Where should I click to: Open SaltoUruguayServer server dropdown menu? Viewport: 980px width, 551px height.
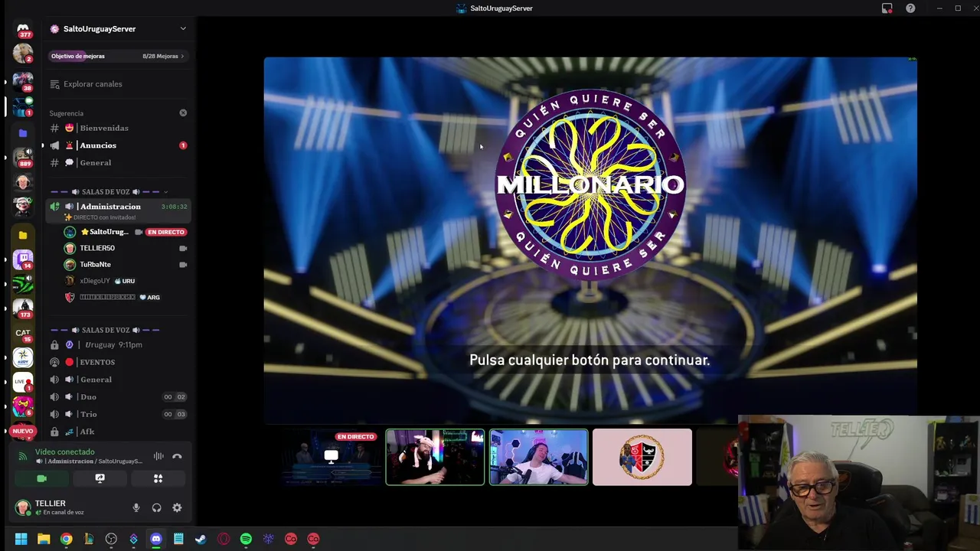tap(182, 28)
